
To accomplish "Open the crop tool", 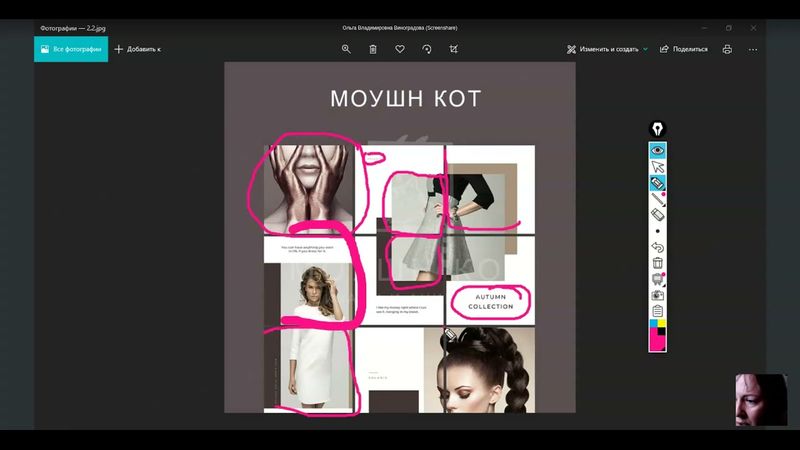I will [x=454, y=49].
